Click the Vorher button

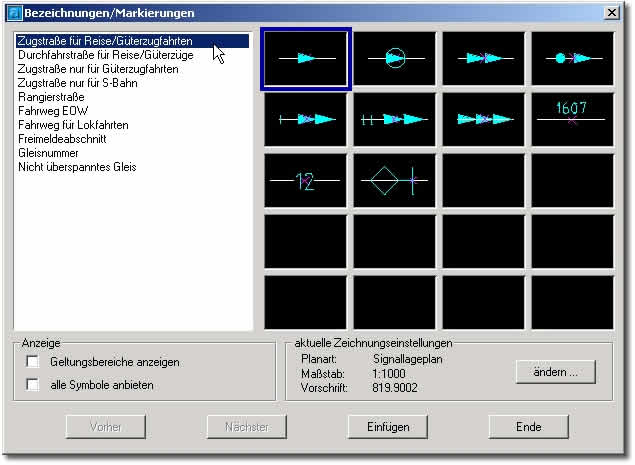[x=106, y=427]
